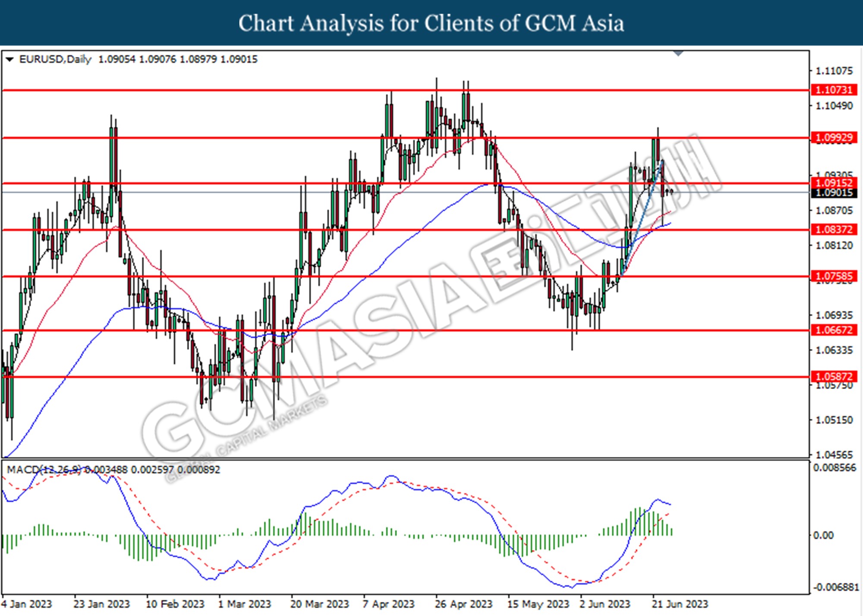This screenshot has height=616, width=863.
Task: Click the 1.11075 price axis value
Action: pyautogui.click(x=834, y=71)
